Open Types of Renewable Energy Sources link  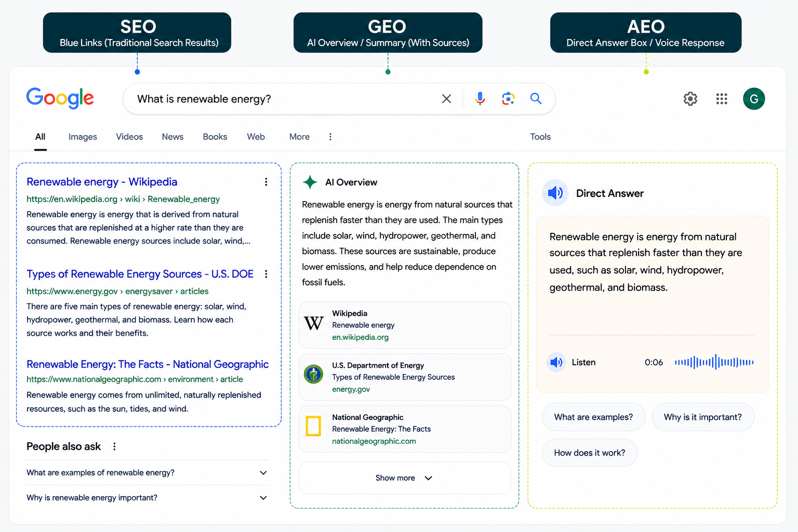(x=140, y=274)
